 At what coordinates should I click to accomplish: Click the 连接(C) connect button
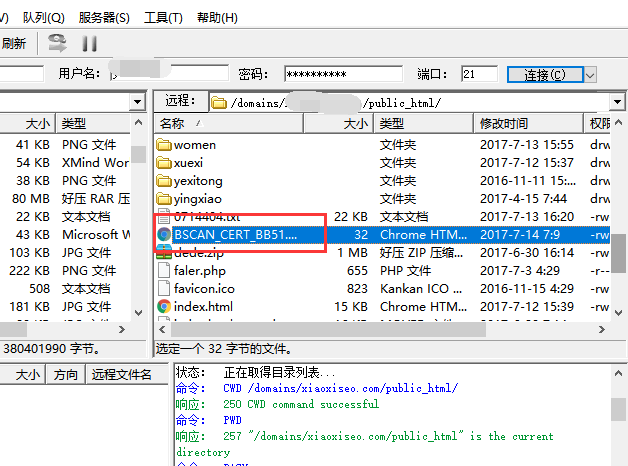pos(543,75)
